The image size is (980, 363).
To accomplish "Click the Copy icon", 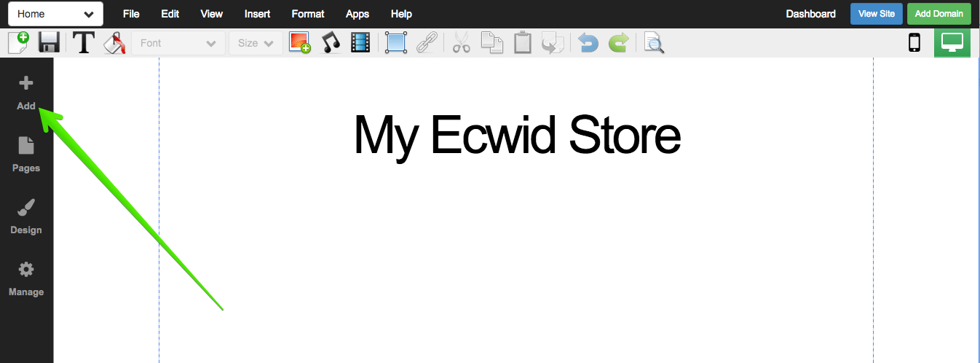I will [x=492, y=43].
